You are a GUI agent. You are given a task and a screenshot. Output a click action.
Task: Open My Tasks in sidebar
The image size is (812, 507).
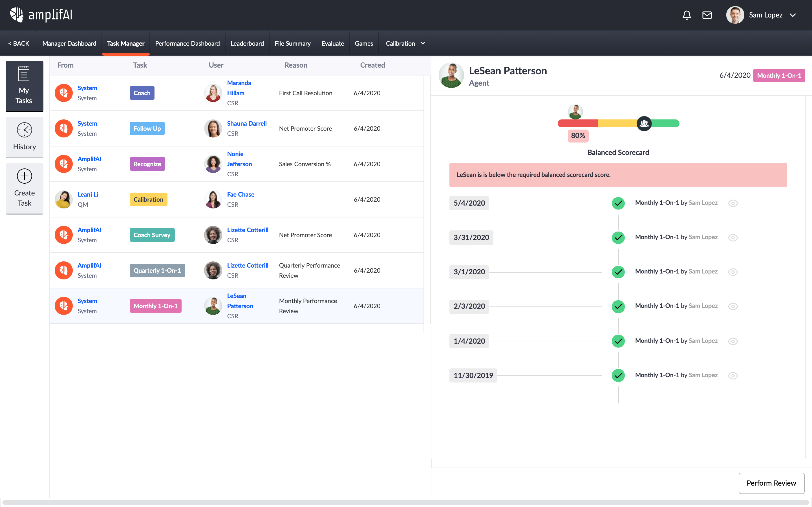coord(24,86)
